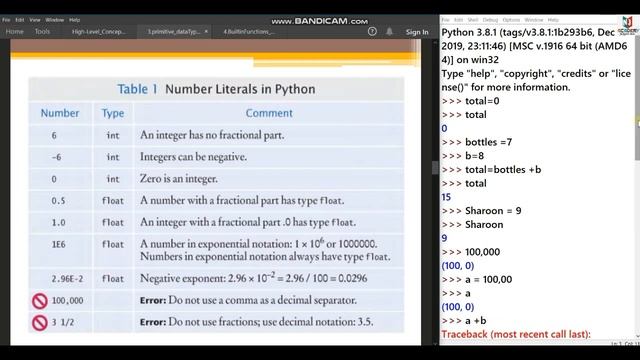Click the 'Table 1 Number Literals in Python' title
Viewport: 640px width, 360px height.
coord(216,89)
